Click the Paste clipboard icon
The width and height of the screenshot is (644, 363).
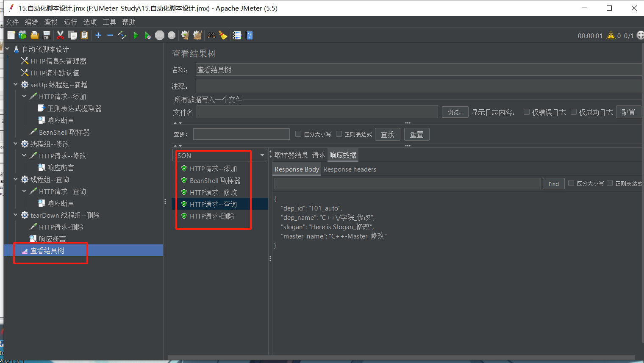(x=84, y=35)
